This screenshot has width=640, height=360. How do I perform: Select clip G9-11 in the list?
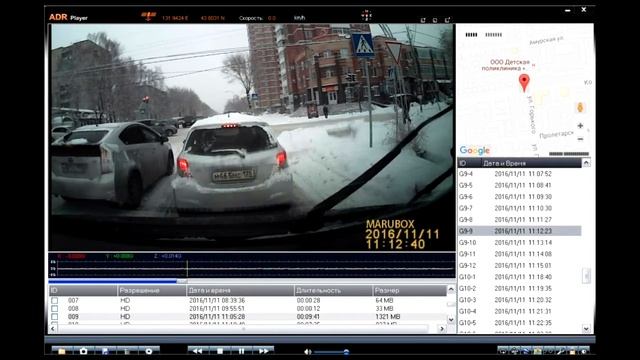tap(520, 254)
